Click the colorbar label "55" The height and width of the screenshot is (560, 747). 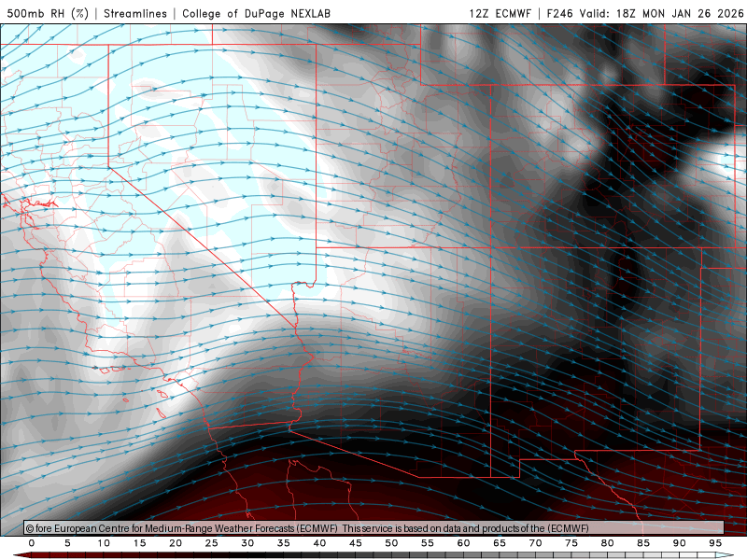click(x=428, y=543)
